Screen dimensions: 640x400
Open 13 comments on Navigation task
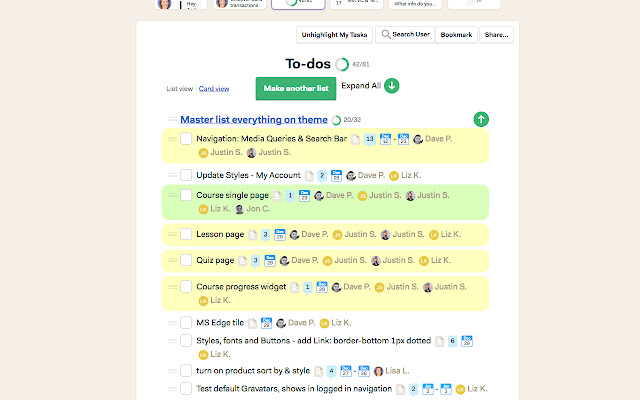(370, 139)
